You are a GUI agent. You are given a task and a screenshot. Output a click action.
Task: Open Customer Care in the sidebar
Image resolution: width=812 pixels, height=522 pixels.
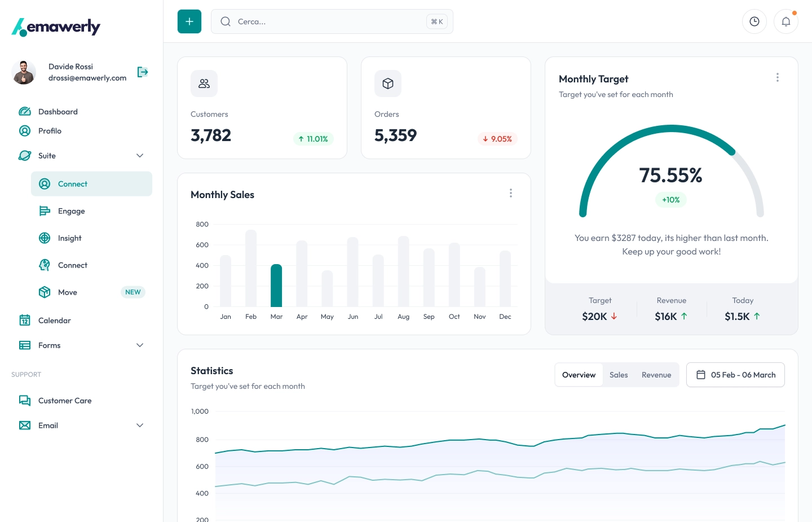(x=65, y=401)
